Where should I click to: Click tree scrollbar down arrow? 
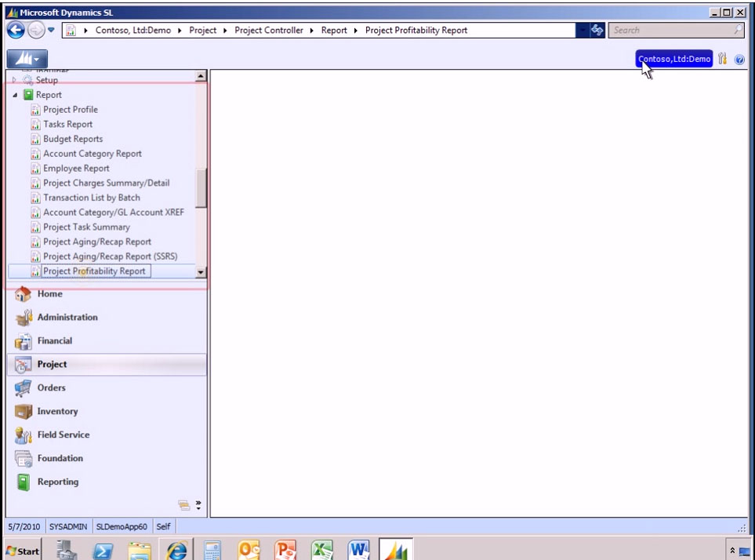click(201, 272)
